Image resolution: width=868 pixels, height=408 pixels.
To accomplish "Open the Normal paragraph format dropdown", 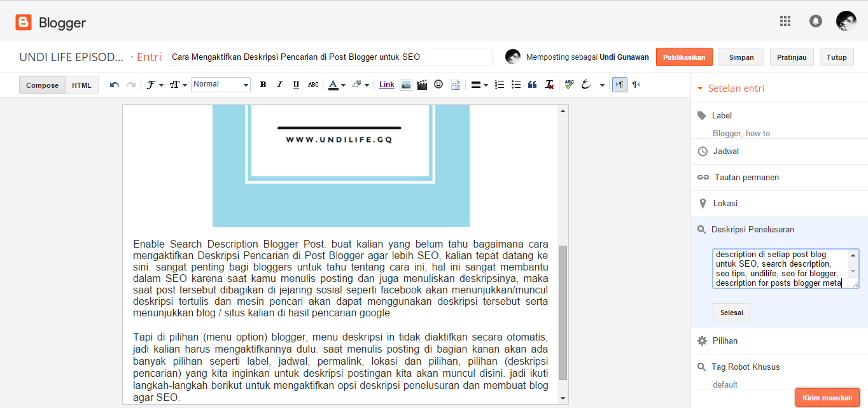I will coord(221,85).
